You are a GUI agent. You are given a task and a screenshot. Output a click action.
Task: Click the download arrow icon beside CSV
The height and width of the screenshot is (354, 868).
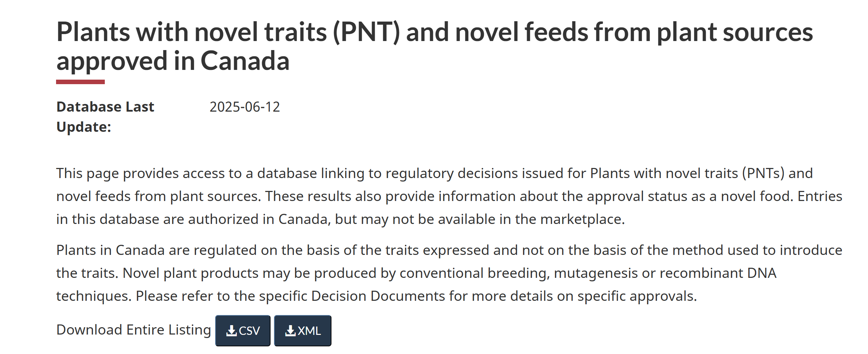pyautogui.click(x=231, y=331)
